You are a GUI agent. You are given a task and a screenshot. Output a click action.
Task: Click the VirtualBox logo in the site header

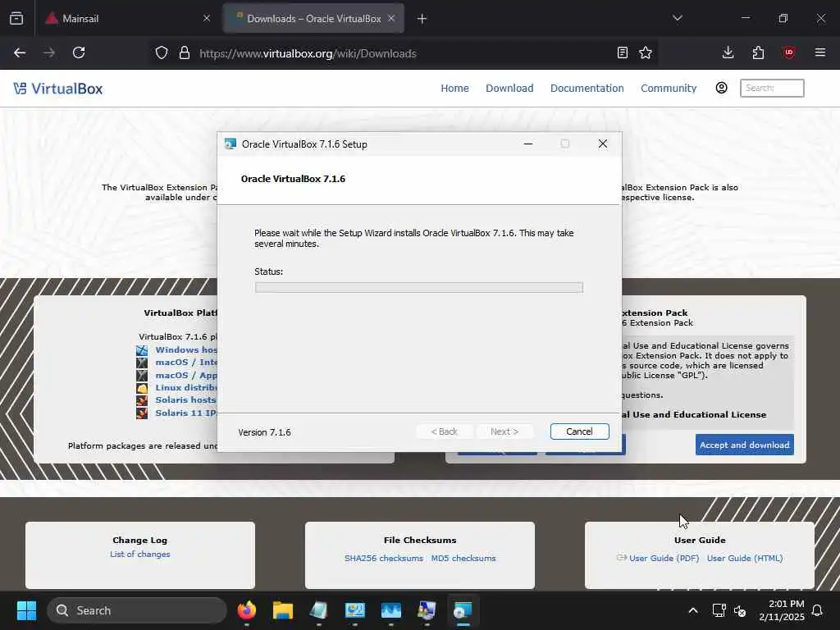point(58,89)
